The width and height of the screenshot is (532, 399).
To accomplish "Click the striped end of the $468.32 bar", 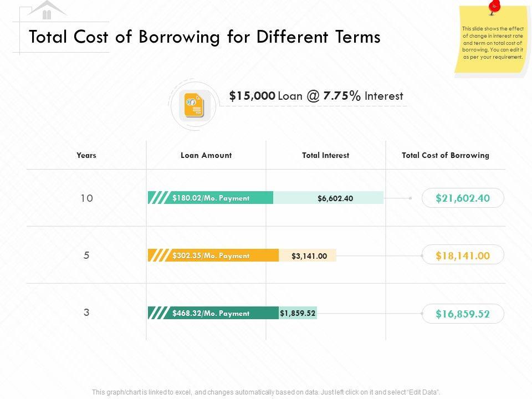I will pos(158,313).
